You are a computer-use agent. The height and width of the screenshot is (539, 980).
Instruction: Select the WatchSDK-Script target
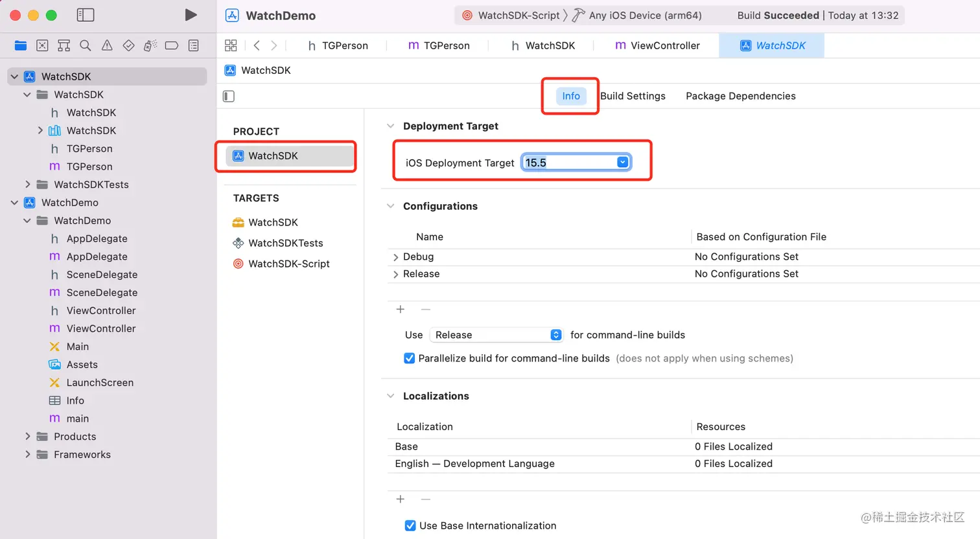[x=288, y=264]
